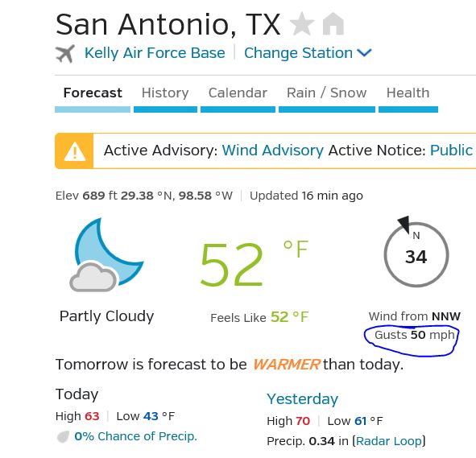Viewport: 476px width, 458px height.
Task: Click the raindrop precipitation icon
Action: click(63, 437)
